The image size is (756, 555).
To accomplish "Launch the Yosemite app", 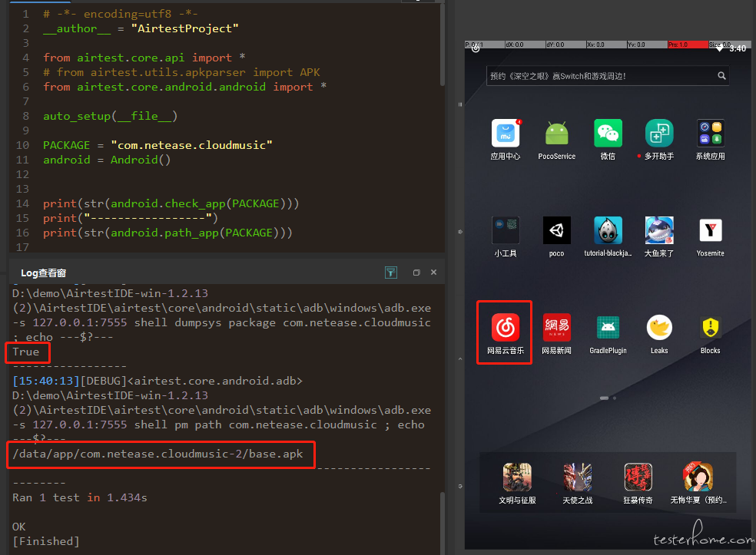I will pos(710,230).
